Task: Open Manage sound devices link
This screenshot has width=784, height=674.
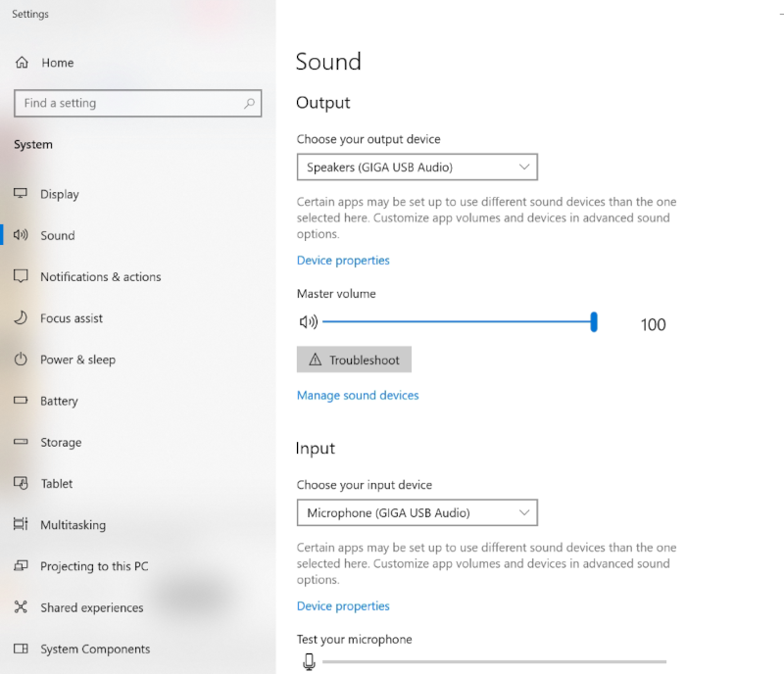Action: (x=358, y=396)
